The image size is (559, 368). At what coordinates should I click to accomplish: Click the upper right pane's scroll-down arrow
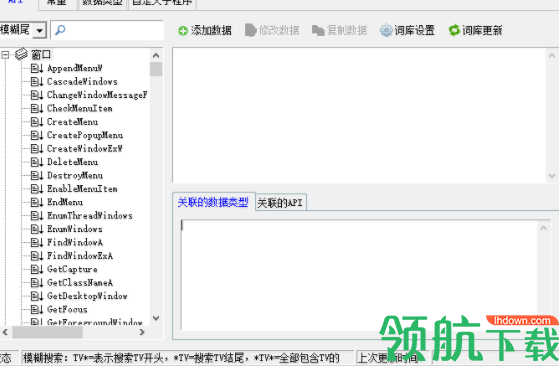[x=552, y=175]
